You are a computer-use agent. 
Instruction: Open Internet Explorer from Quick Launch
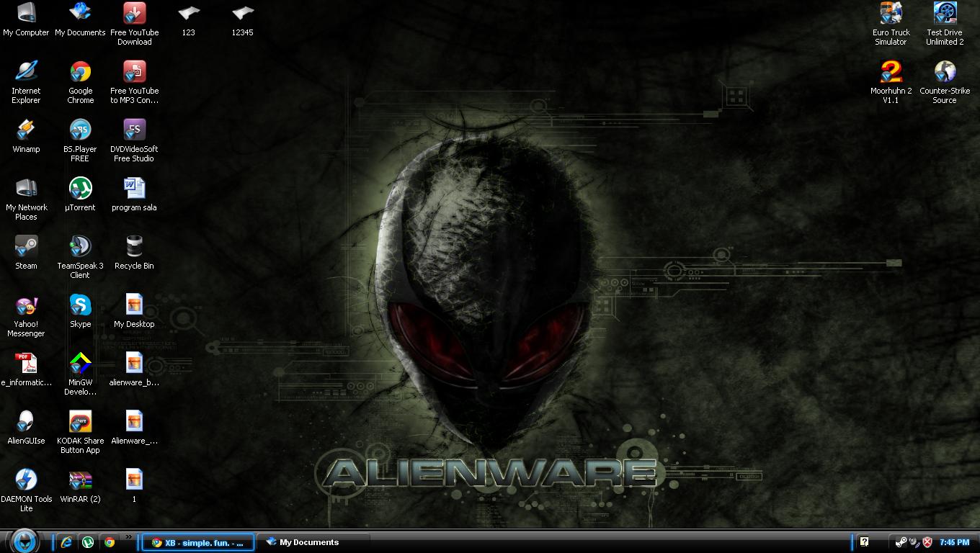pos(66,542)
